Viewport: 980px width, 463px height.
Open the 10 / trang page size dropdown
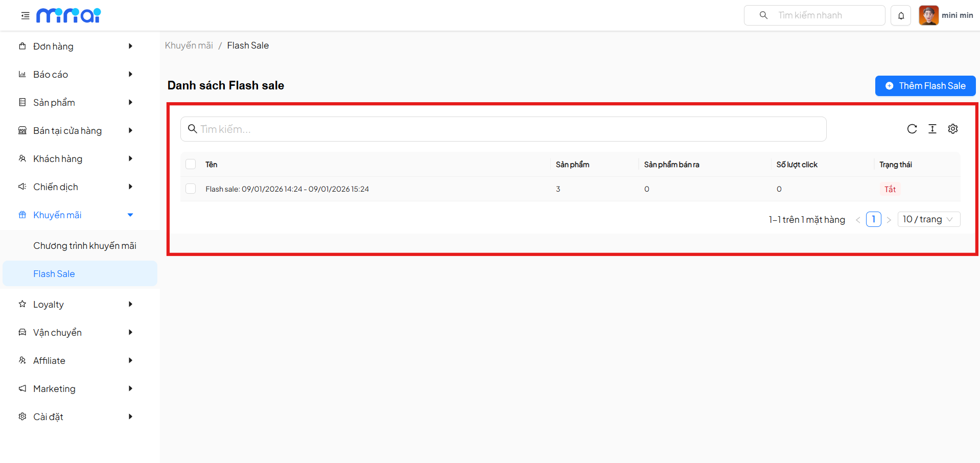[928, 219]
